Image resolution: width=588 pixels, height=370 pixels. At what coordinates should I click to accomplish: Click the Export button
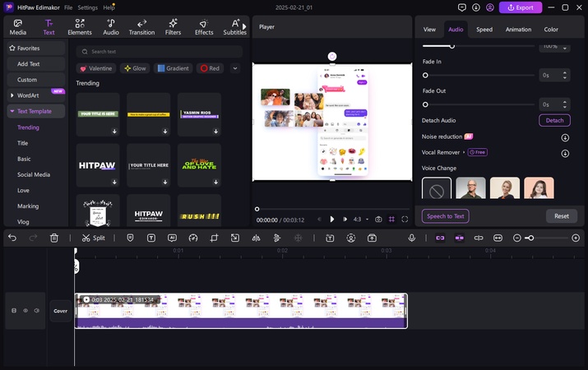[x=520, y=7]
